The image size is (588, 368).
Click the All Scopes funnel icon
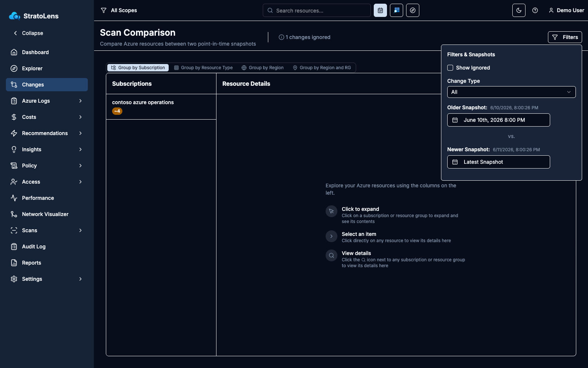(x=104, y=10)
